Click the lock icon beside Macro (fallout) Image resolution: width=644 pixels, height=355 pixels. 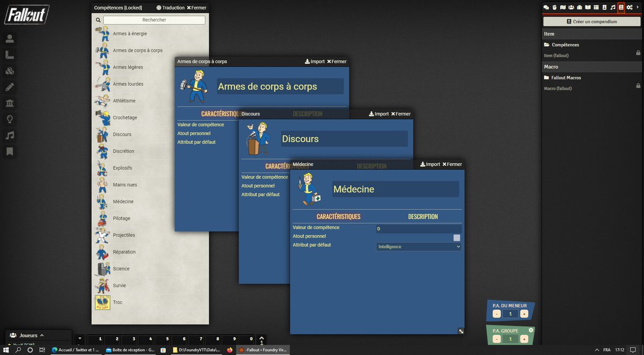point(638,85)
